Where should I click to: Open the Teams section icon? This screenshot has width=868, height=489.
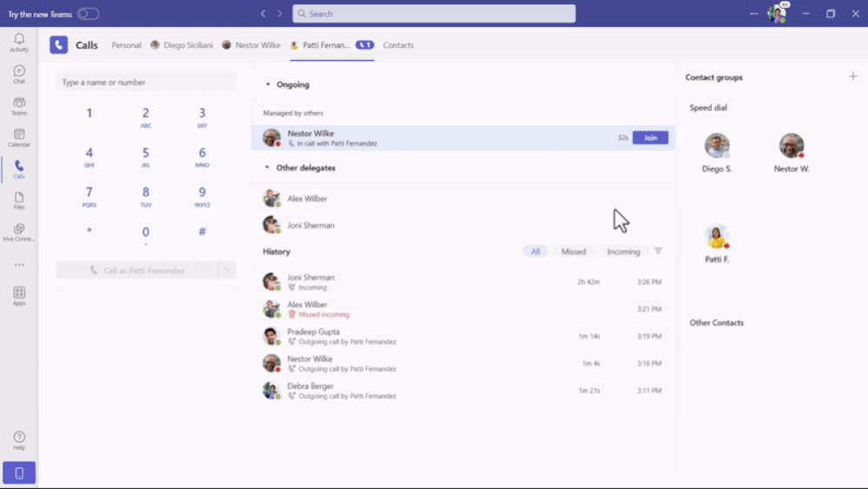tap(19, 106)
